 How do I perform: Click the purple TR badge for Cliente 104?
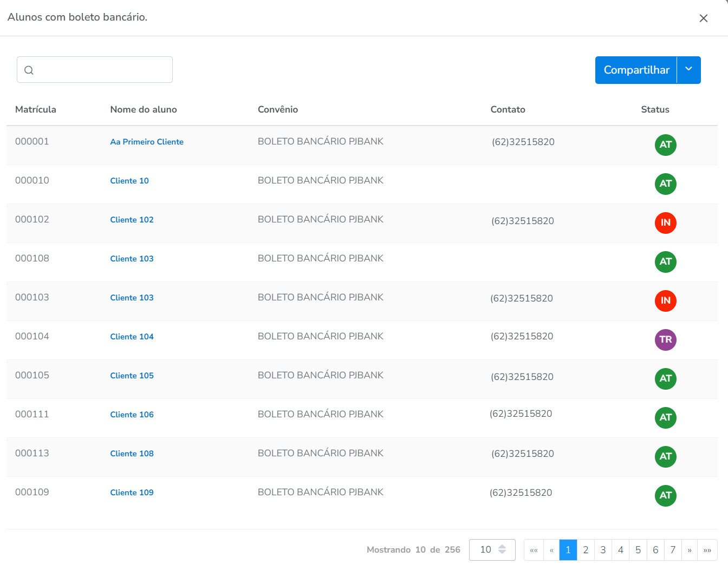(665, 339)
